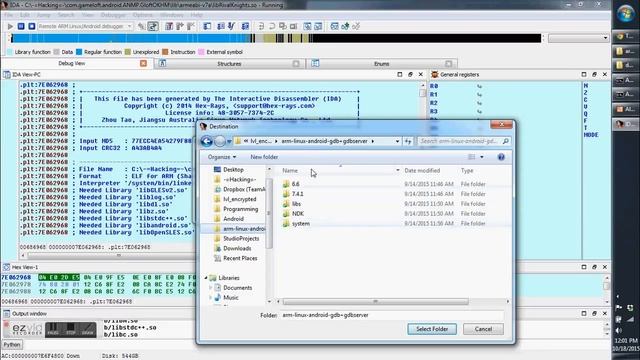The height and width of the screenshot is (360, 640).
Task: Click the Structures tab icon
Action: pos(162,63)
